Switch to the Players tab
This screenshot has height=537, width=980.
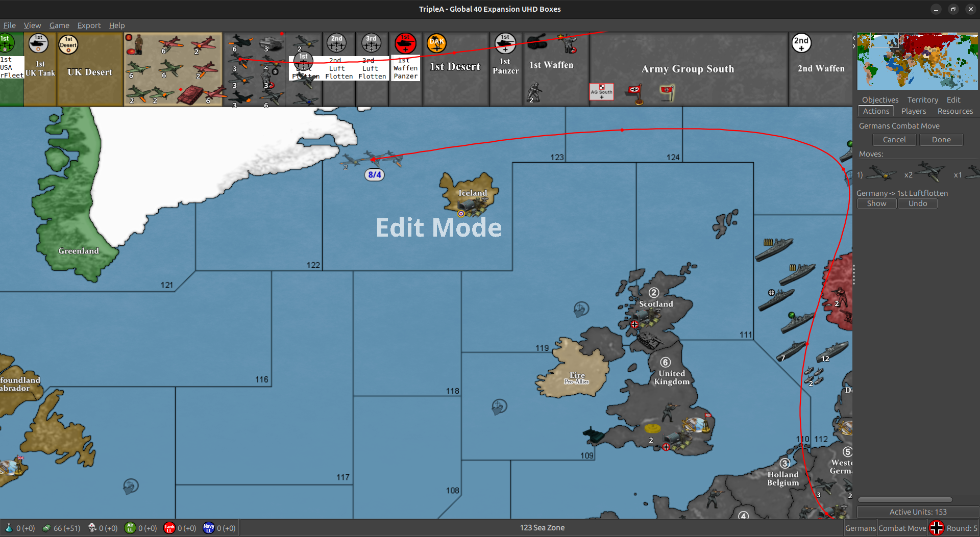pos(914,111)
